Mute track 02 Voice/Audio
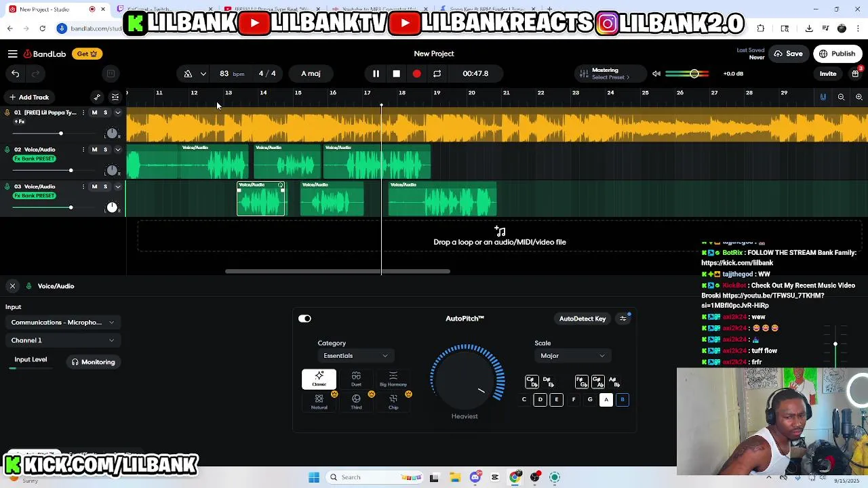 click(94, 150)
